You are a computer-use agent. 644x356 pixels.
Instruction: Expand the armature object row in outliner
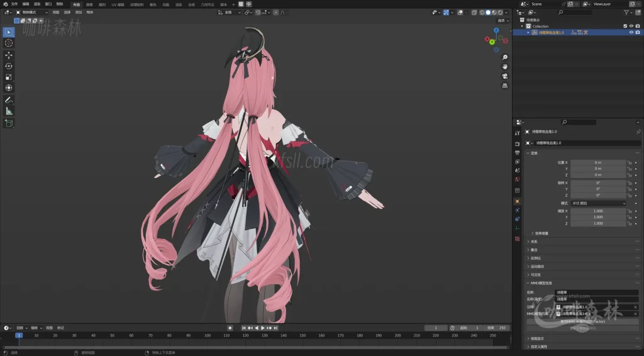(528, 32)
